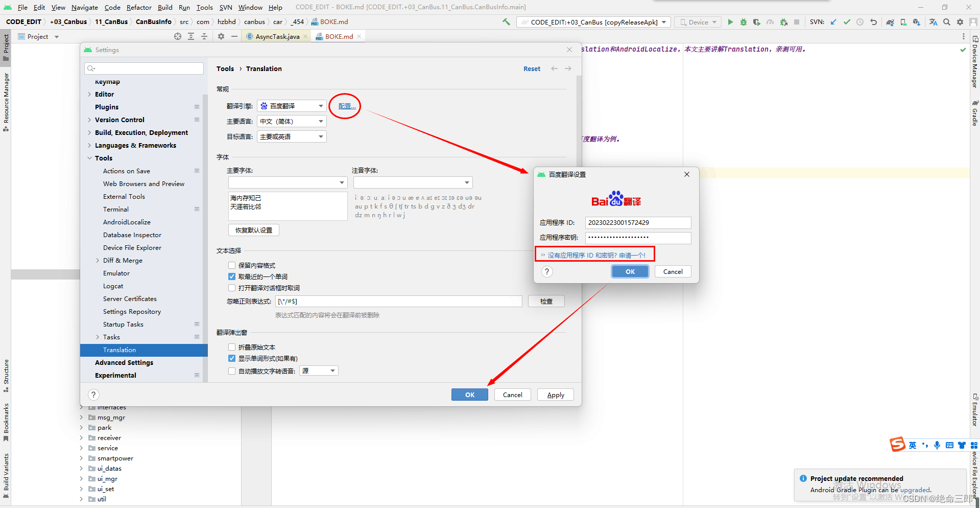
Task: Open 主要语言 中文(简体) dropdown
Action: (x=292, y=121)
